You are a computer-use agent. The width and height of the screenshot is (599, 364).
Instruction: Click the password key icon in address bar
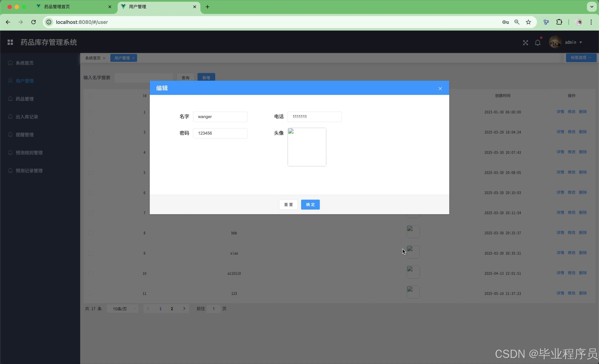(x=505, y=22)
